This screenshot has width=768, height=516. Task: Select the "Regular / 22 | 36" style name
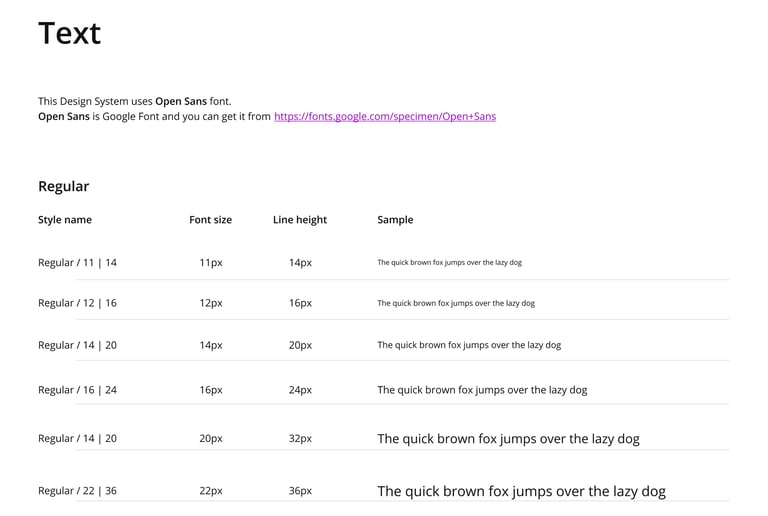[x=77, y=491]
